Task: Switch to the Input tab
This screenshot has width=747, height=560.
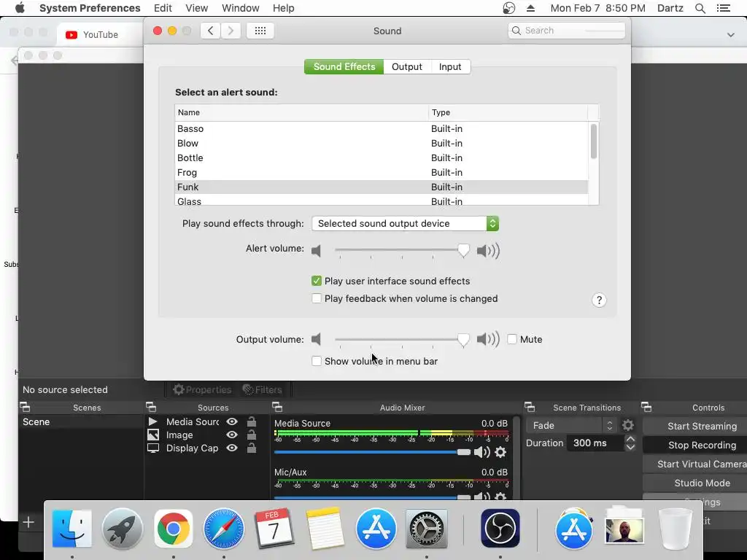Action: [450, 66]
